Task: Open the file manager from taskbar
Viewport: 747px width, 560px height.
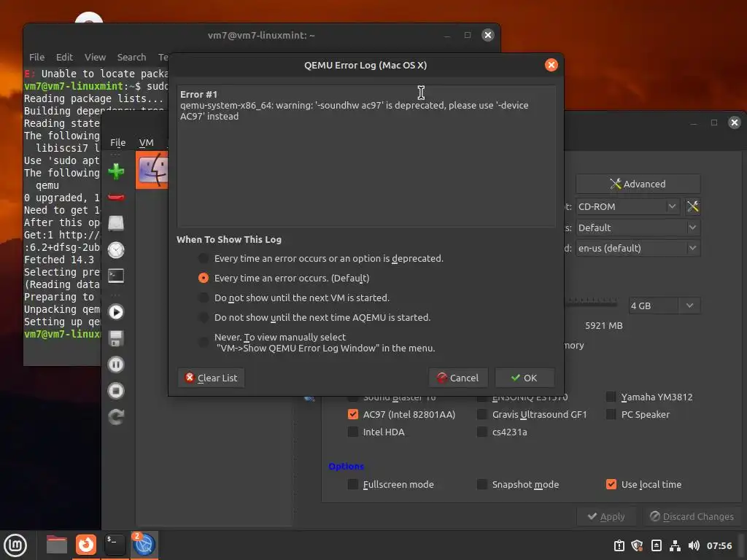Action: pyautogui.click(x=57, y=545)
